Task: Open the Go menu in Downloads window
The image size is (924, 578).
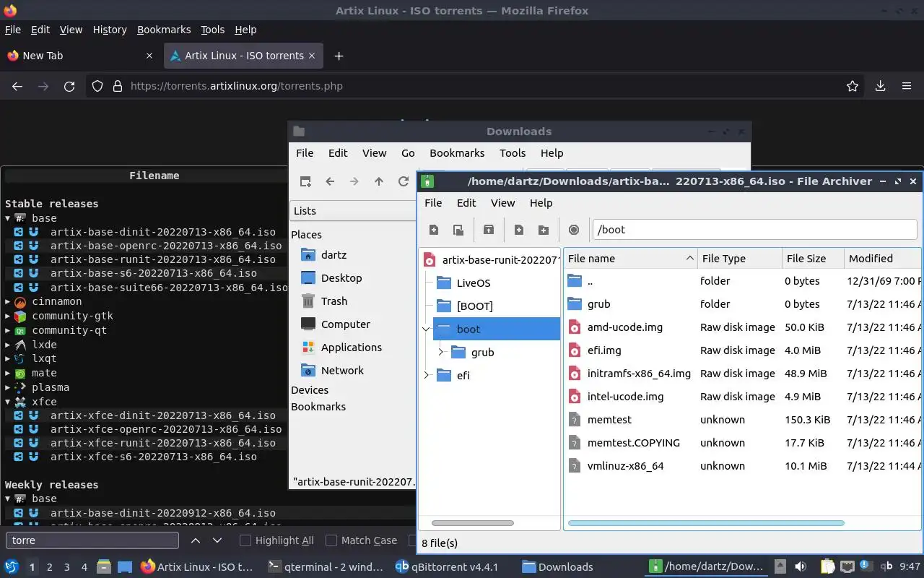Action: coord(408,153)
